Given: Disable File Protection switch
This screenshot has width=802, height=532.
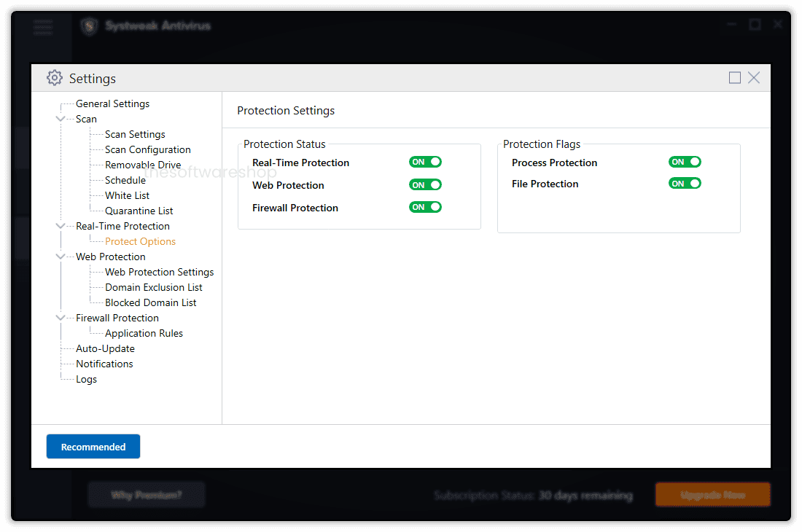Looking at the screenshot, I should point(685,184).
